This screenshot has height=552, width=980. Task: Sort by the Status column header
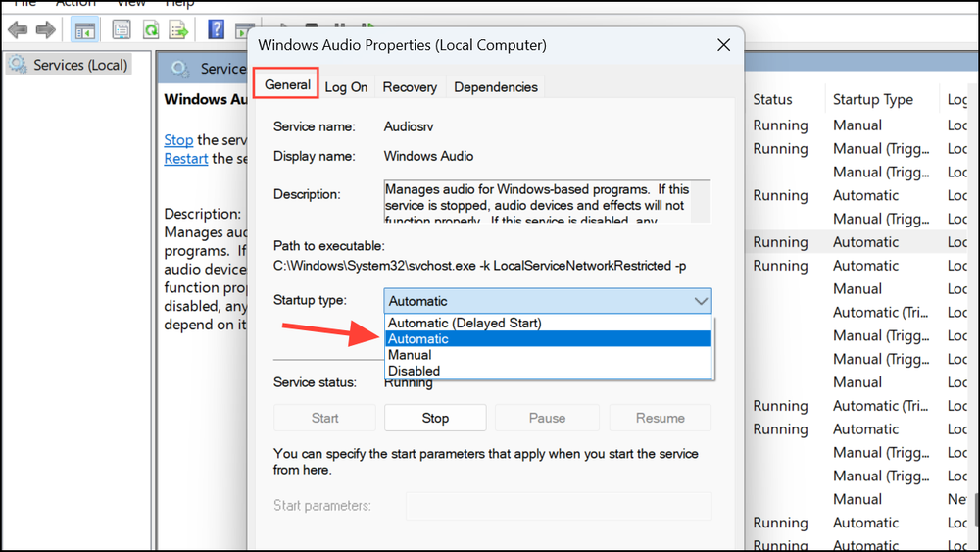[772, 99]
